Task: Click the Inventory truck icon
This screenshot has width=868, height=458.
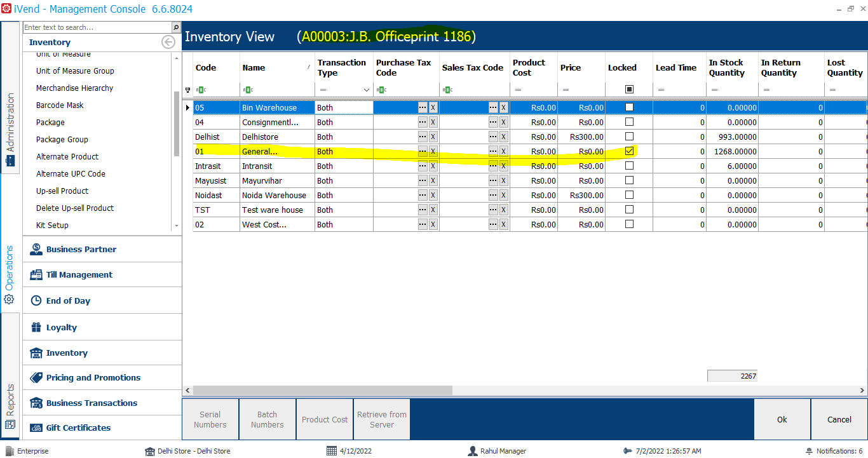Action: 36,353
